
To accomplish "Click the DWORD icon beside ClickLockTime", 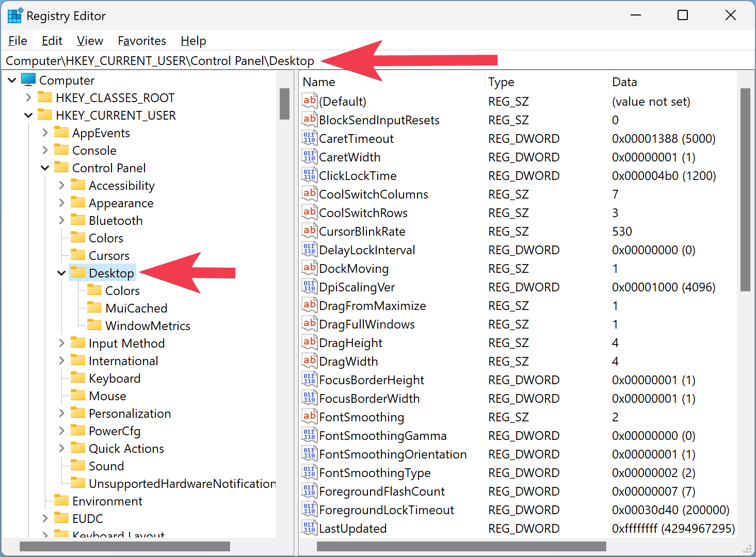I will [310, 175].
